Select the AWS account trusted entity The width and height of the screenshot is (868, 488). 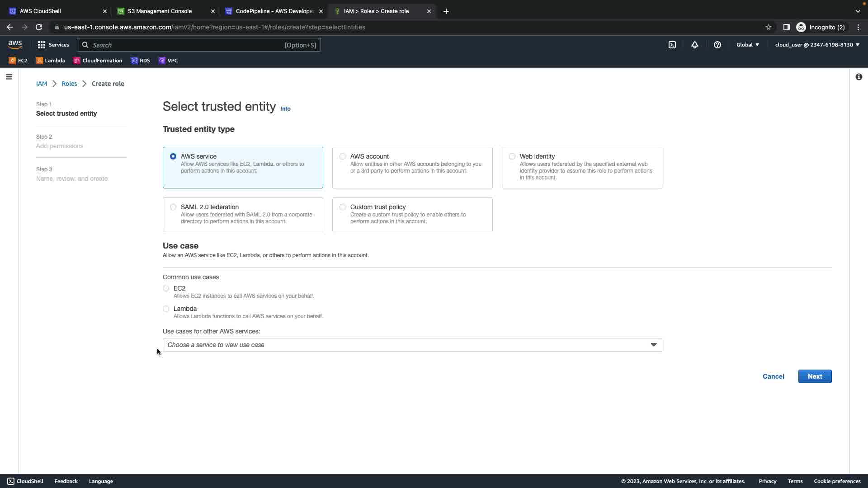click(343, 156)
